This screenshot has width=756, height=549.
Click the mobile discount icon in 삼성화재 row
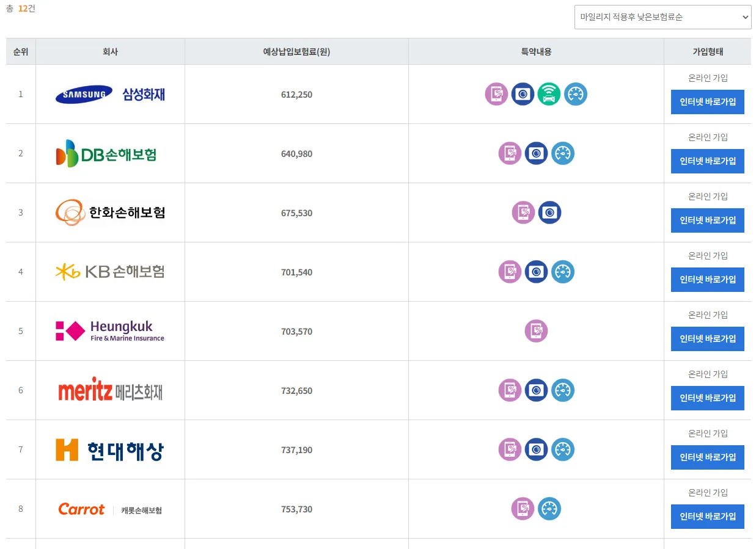496,94
